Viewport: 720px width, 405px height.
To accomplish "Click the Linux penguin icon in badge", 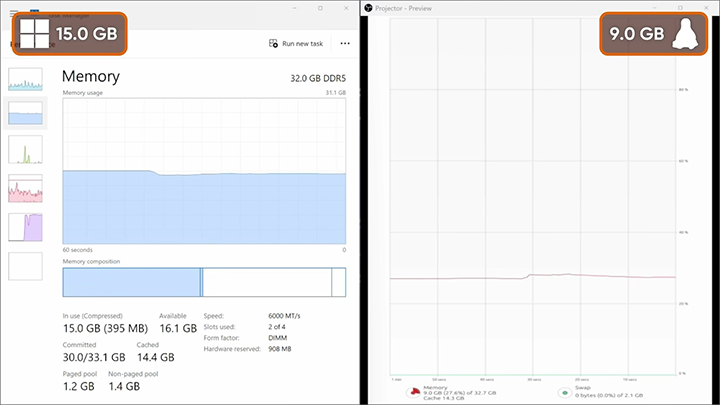I will click(685, 34).
